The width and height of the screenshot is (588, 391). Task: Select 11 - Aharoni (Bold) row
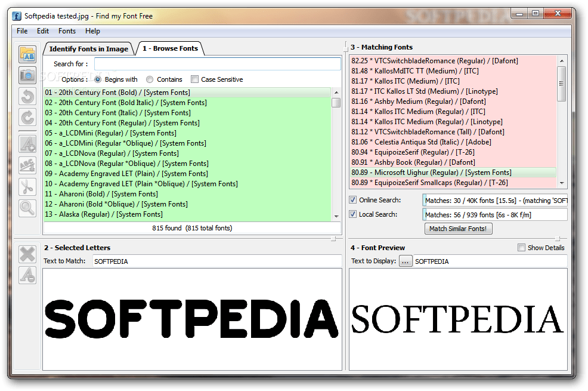187,193
